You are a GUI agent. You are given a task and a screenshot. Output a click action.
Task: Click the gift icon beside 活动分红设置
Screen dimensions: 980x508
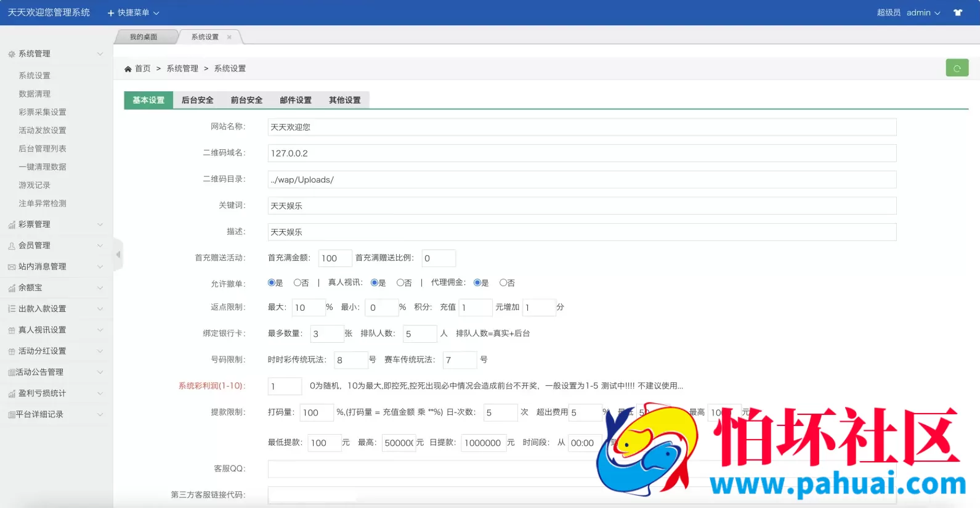coord(12,351)
